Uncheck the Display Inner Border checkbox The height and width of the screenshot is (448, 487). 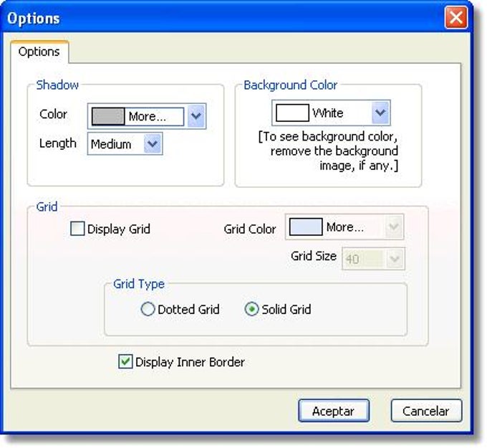(125, 361)
